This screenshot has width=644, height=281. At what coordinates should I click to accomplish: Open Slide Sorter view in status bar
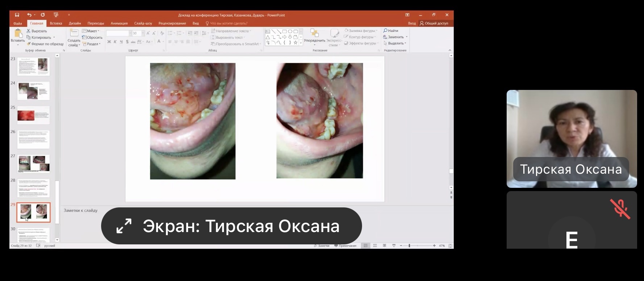pyautogui.click(x=375, y=245)
